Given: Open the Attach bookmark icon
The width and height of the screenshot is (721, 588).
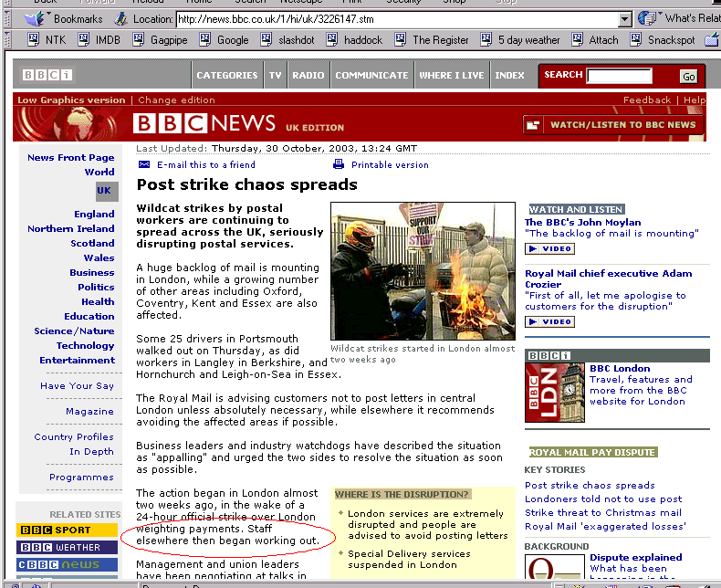Looking at the screenshot, I should click(x=577, y=39).
